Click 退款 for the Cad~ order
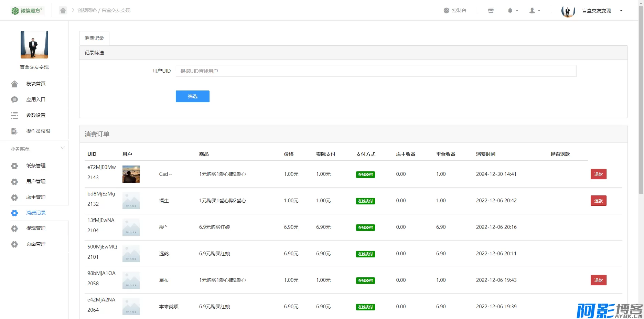644x319 pixels. coord(598,174)
